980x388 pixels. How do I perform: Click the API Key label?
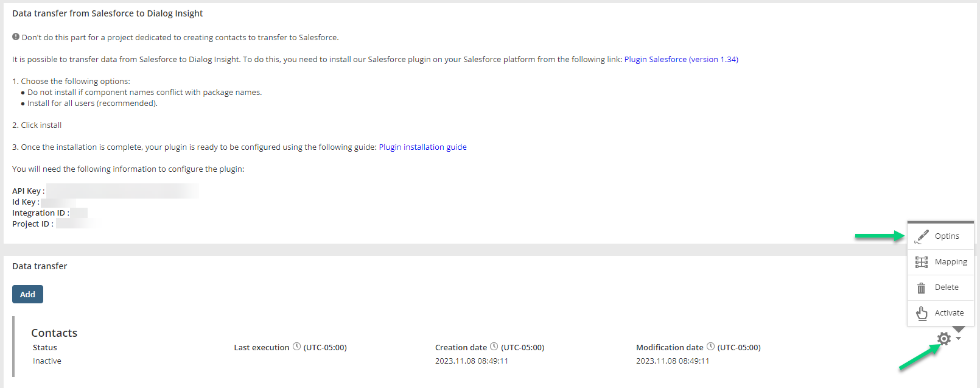pos(28,191)
